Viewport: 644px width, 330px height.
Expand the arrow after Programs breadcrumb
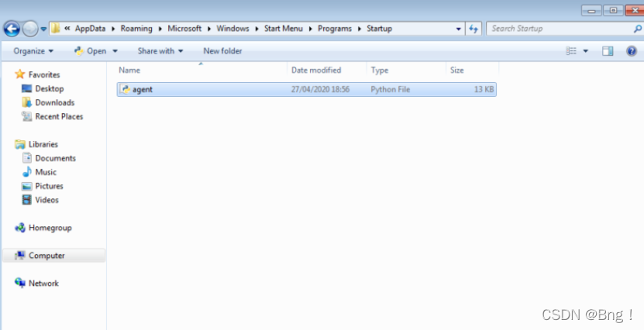pyautogui.click(x=359, y=29)
